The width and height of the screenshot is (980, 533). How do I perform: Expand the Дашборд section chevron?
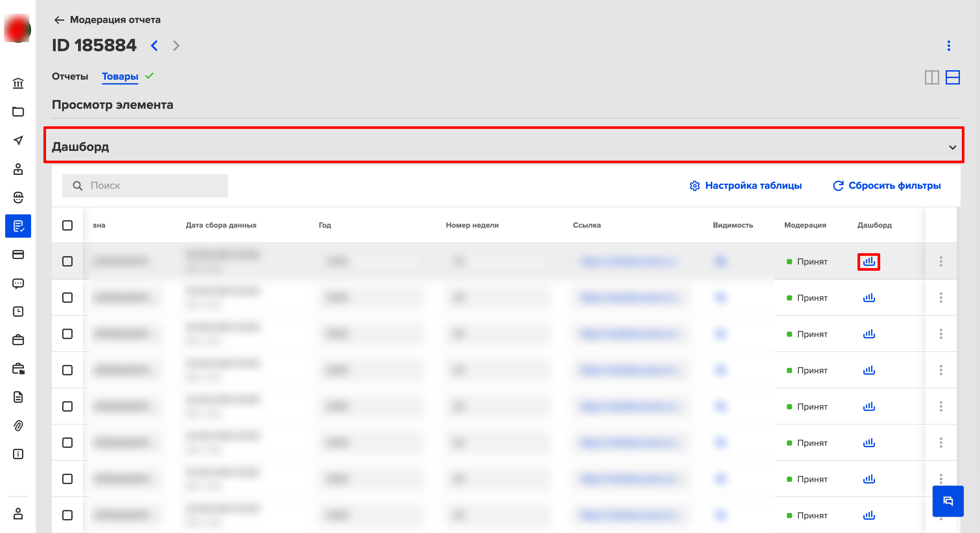[x=952, y=147]
